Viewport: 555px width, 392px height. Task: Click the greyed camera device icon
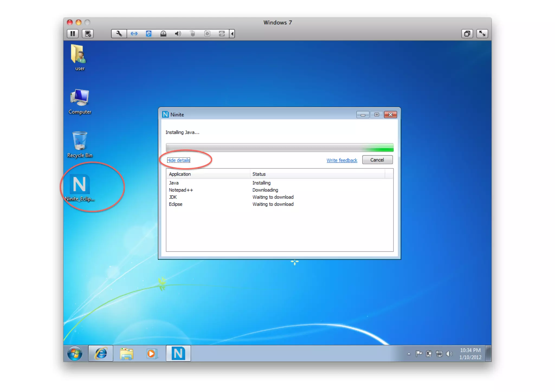(207, 34)
